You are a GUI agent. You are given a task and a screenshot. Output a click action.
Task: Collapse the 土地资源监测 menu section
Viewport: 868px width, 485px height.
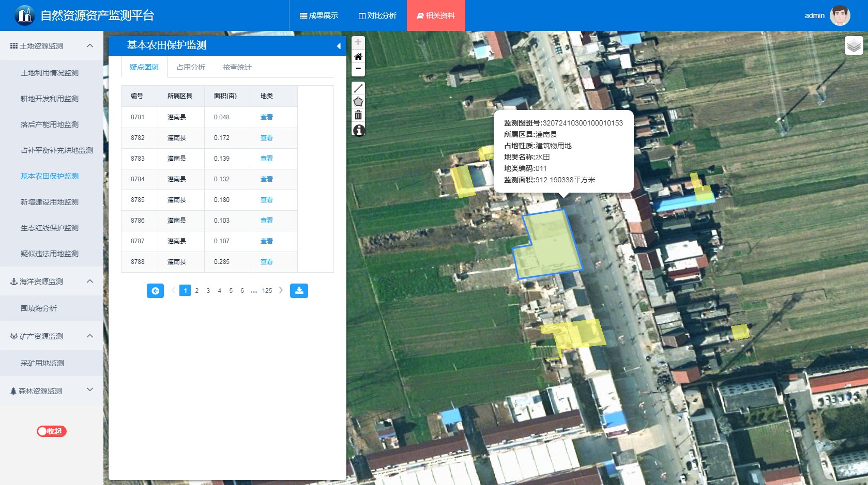(90, 46)
